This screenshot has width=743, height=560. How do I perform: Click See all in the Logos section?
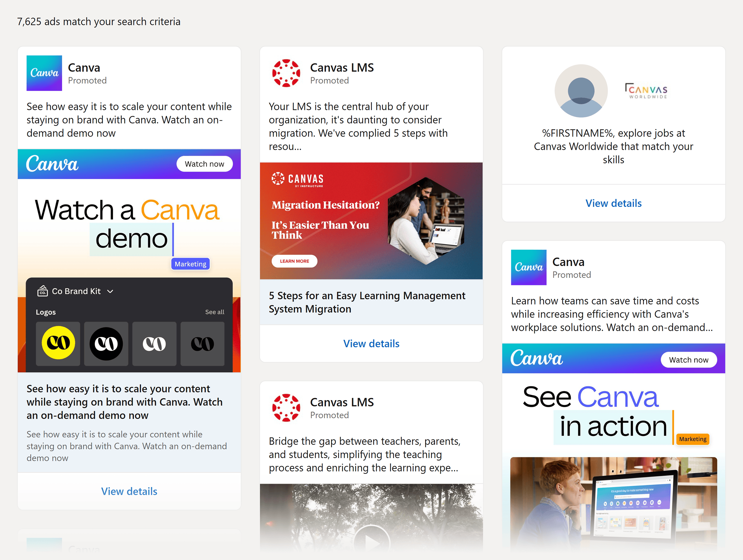pos(215,312)
